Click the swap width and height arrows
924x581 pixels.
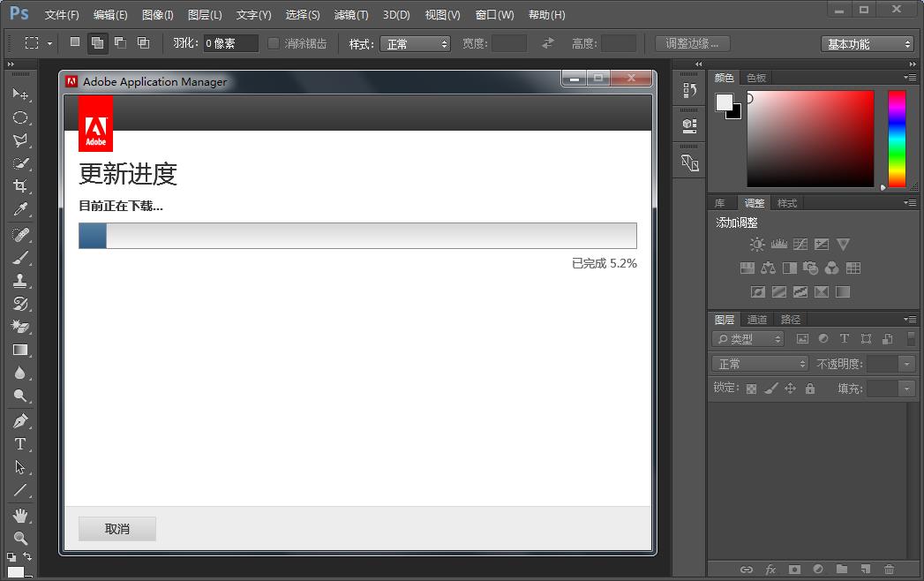548,43
